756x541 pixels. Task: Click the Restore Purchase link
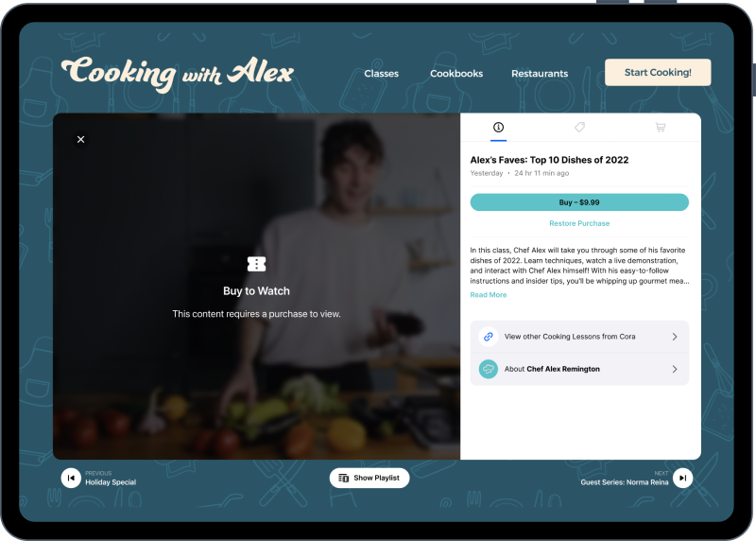pyautogui.click(x=579, y=223)
